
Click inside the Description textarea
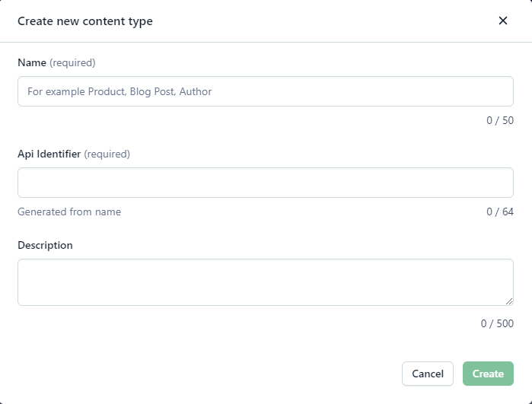tap(265, 282)
